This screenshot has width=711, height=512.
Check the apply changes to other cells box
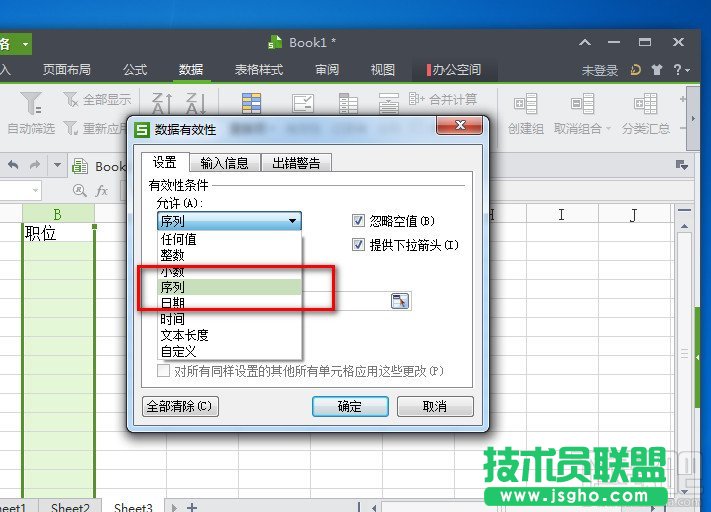[x=163, y=371]
